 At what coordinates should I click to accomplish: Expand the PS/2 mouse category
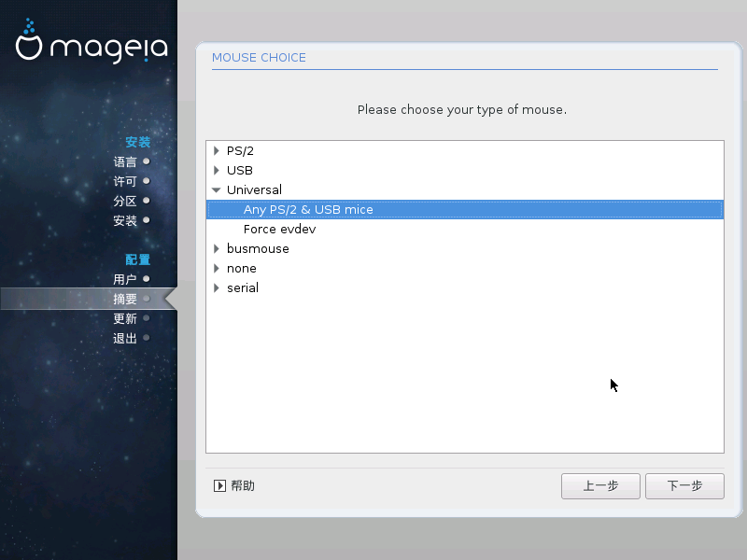(217, 151)
